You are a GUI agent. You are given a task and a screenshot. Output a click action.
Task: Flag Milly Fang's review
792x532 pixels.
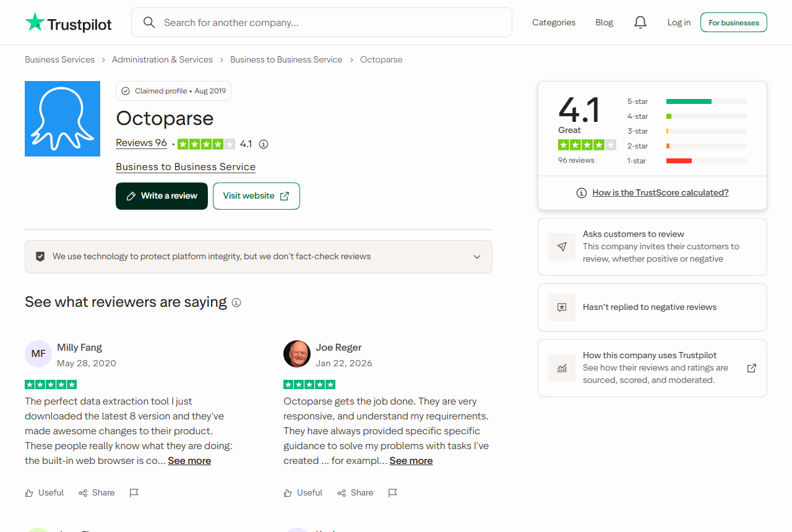[x=134, y=493]
